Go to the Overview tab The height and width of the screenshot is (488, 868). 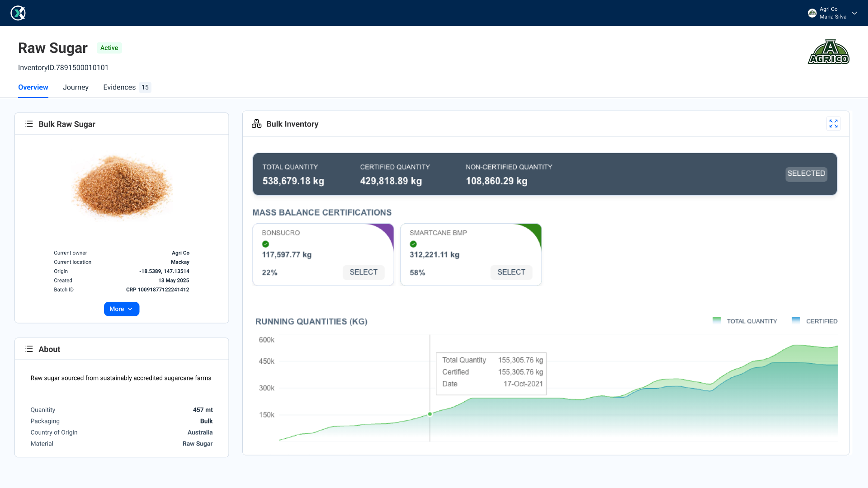[33, 87]
